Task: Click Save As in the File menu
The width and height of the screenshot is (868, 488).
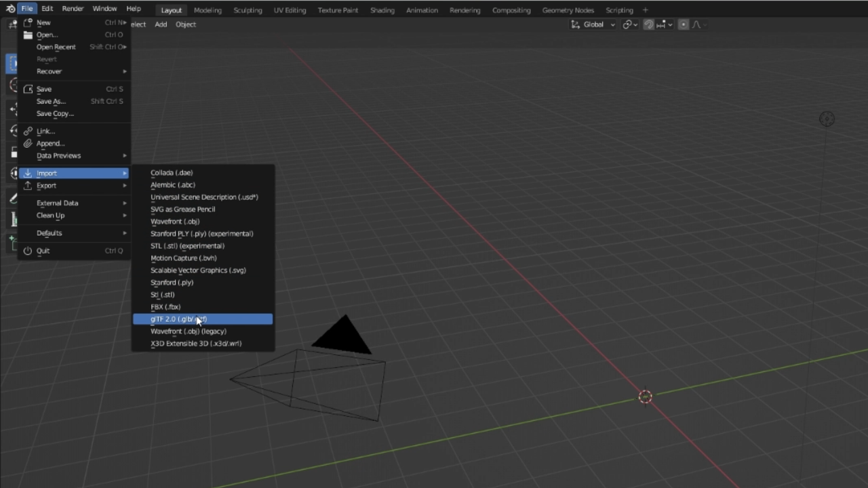Action: [51, 101]
